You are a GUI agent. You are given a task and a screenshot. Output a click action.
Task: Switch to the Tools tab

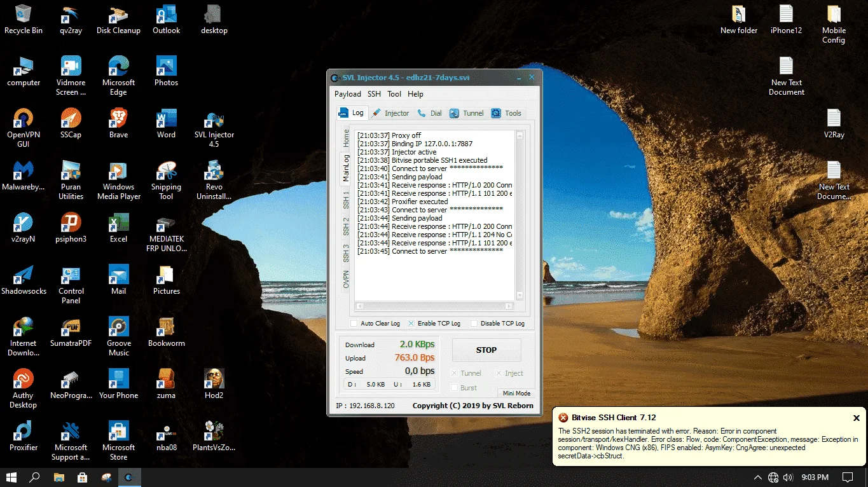click(x=506, y=113)
